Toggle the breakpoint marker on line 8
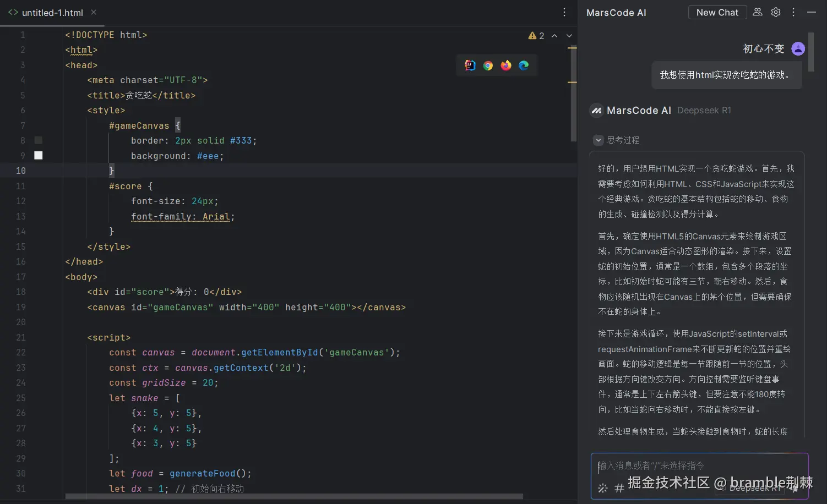The image size is (827, 504). pyautogui.click(x=38, y=140)
